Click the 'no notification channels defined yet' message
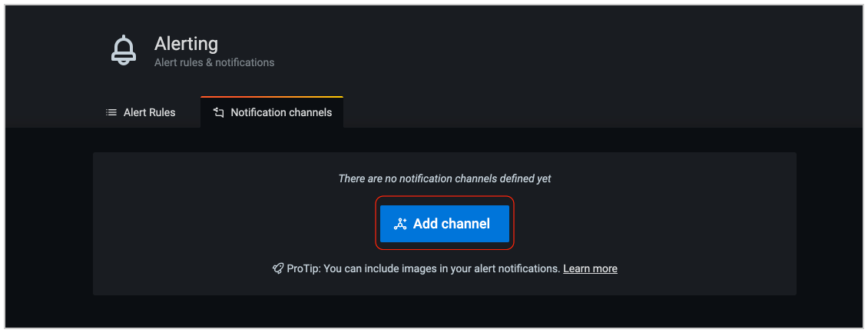 pos(445,178)
